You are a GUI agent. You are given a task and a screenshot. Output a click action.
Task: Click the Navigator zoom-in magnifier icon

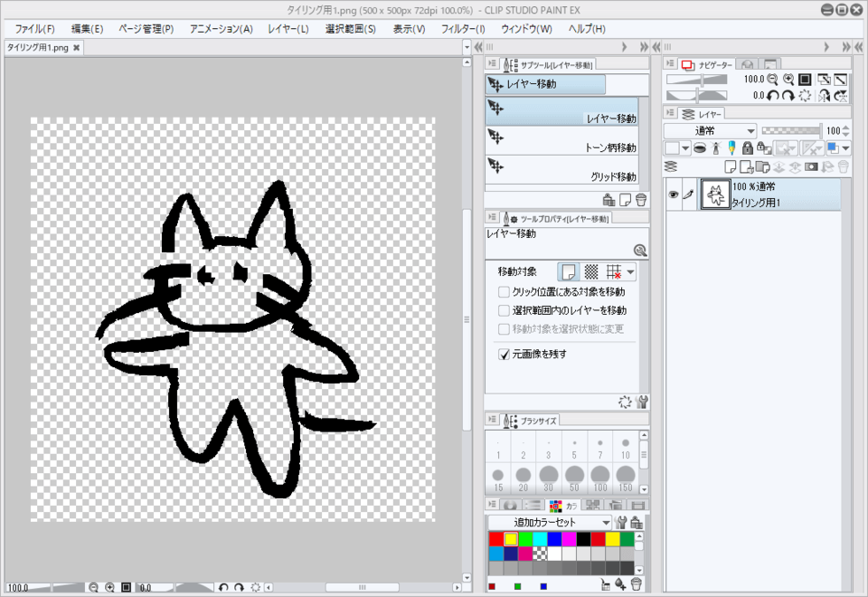point(788,80)
